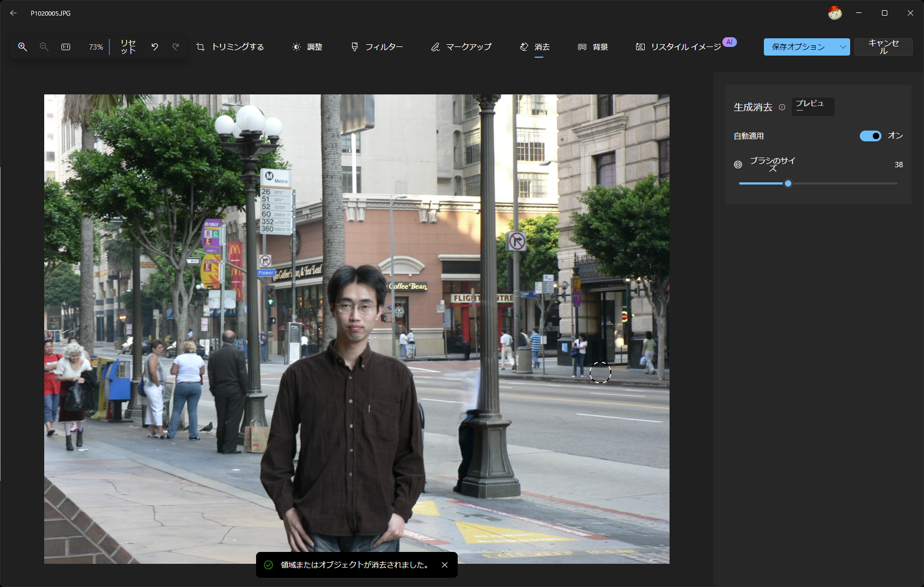This screenshot has height=587, width=924.
Task: Undo the last edit with undo arrow
Action: point(155,47)
